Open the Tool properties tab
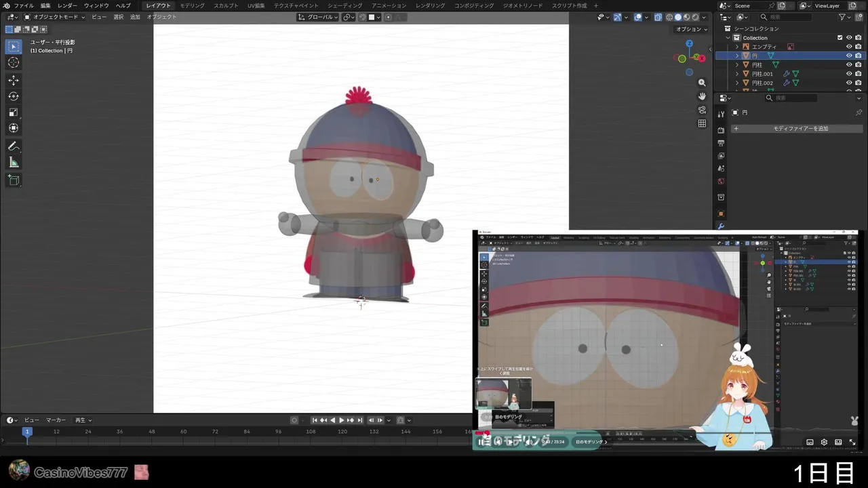Image resolution: width=868 pixels, height=488 pixels. click(x=721, y=114)
